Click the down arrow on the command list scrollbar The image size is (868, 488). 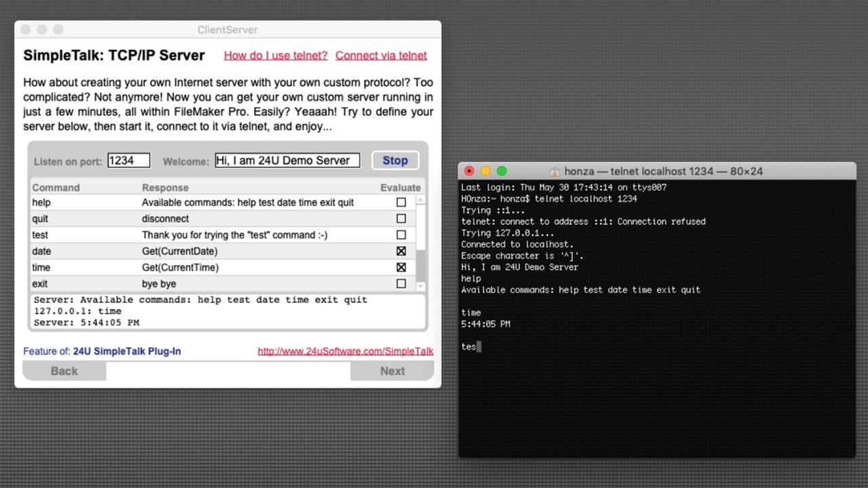pyautogui.click(x=420, y=287)
